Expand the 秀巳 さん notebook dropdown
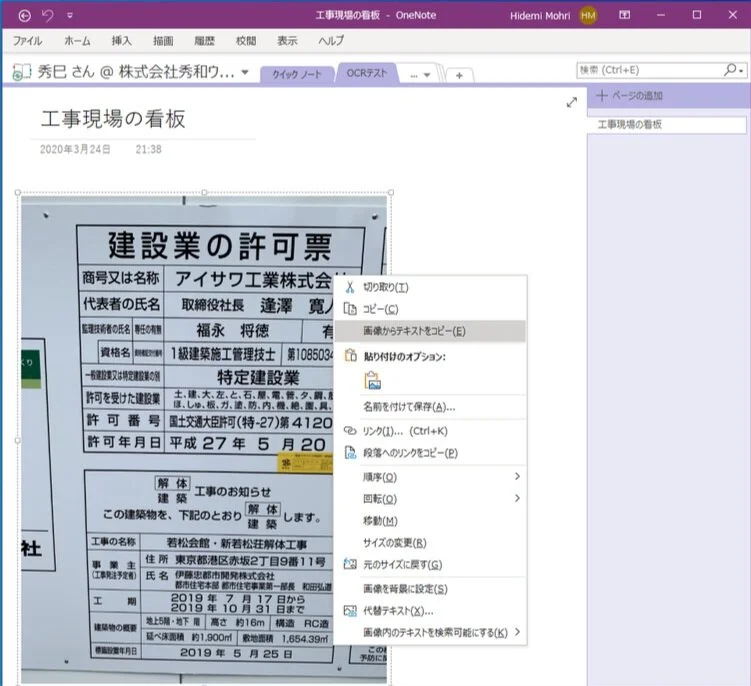 245,72
